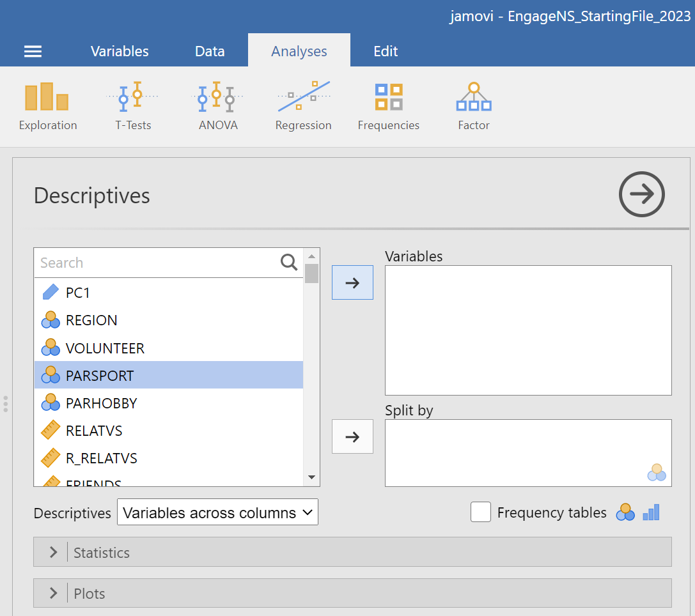Click the PARSPORT nominal variable icon
695x616 pixels.
[x=51, y=375]
